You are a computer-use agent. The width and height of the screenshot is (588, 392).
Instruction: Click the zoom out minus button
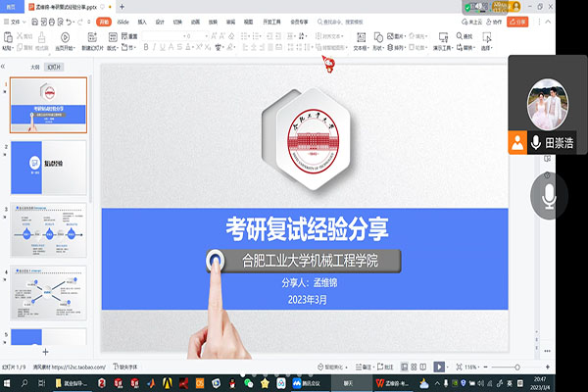486,367
